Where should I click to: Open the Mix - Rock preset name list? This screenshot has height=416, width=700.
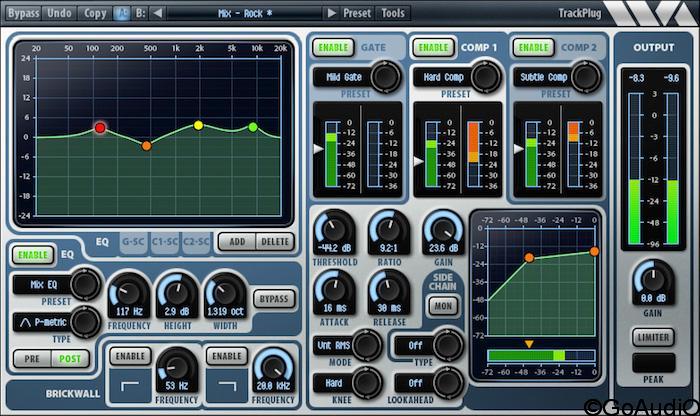click(245, 13)
